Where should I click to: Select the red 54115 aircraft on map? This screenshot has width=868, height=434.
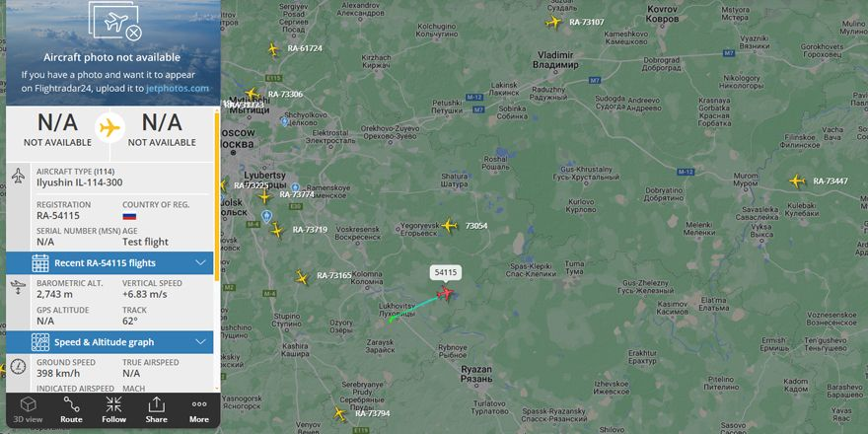coord(445,293)
